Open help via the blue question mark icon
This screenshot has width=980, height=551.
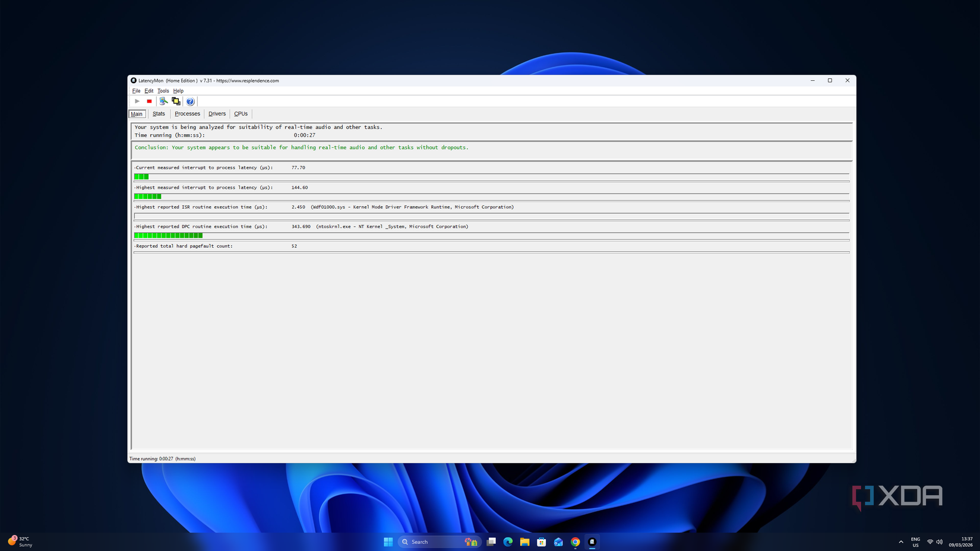pos(190,102)
